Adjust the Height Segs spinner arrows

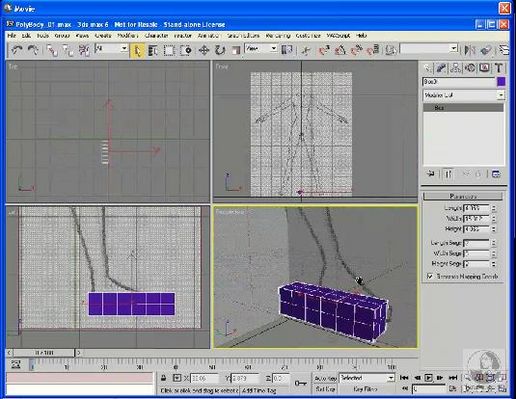coord(494,264)
